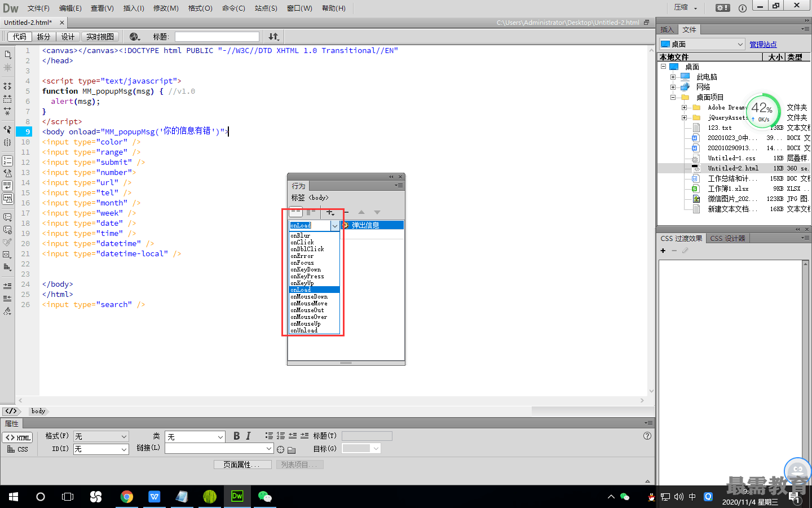Open WeChat from the taskbar

pyautogui.click(x=264, y=497)
